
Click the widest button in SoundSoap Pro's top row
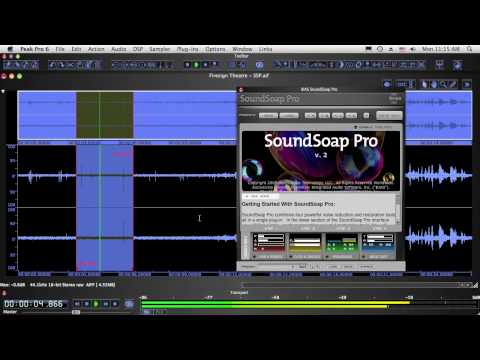pyautogui.click(x=389, y=115)
